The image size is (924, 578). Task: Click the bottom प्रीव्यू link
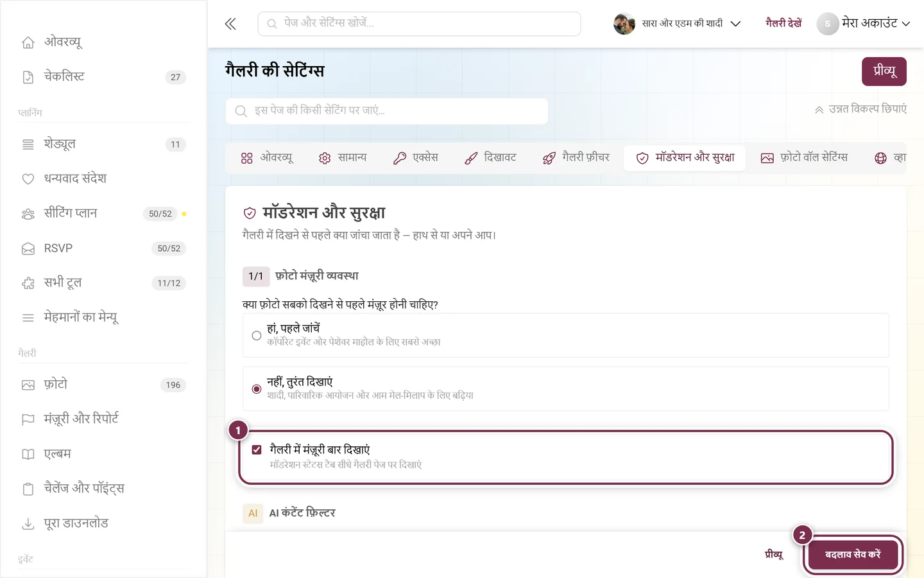point(774,555)
